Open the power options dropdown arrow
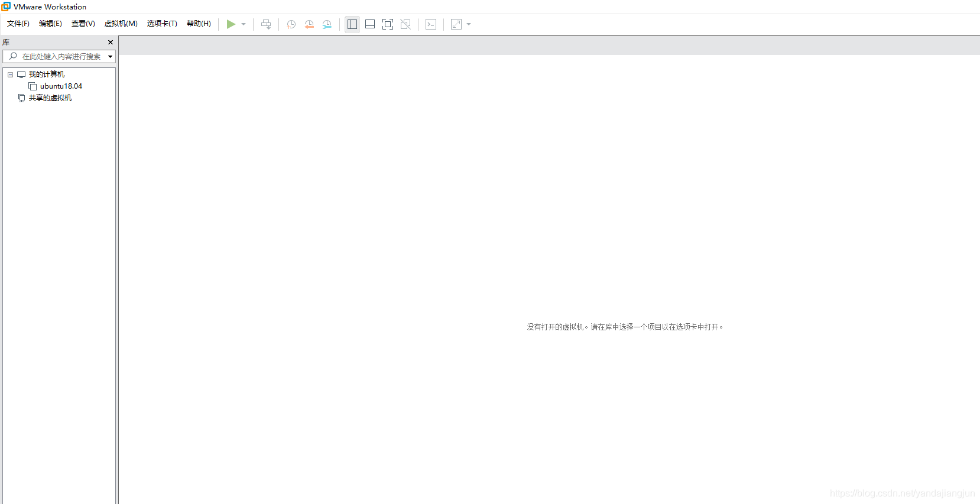Viewport: 980px width, 504px height. pyautogui.click(x=244, y=24)
